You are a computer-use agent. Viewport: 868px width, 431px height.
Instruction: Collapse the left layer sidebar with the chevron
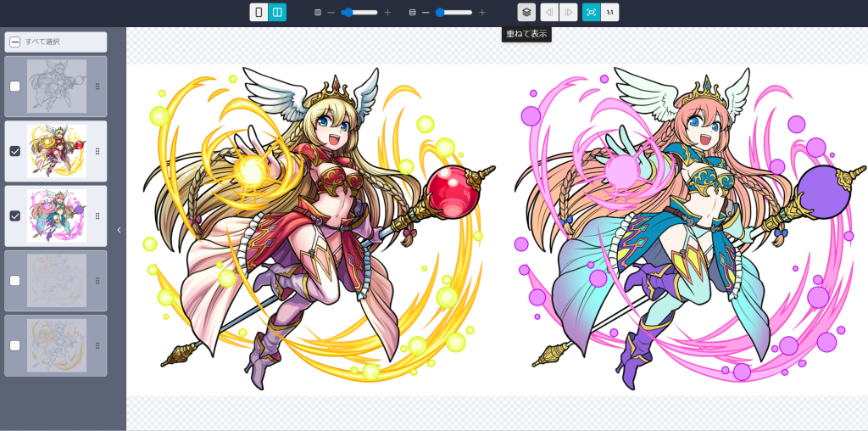(x=119, y=230)
